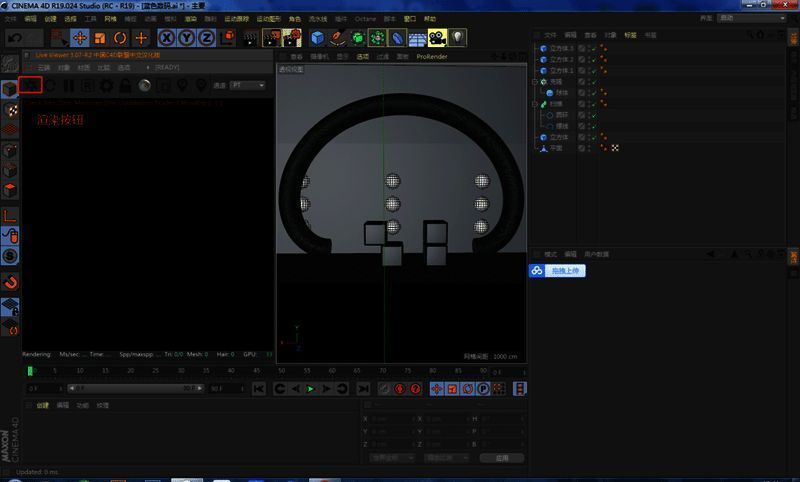Click the red-highlighted Octane render button

tap(30, 85)
